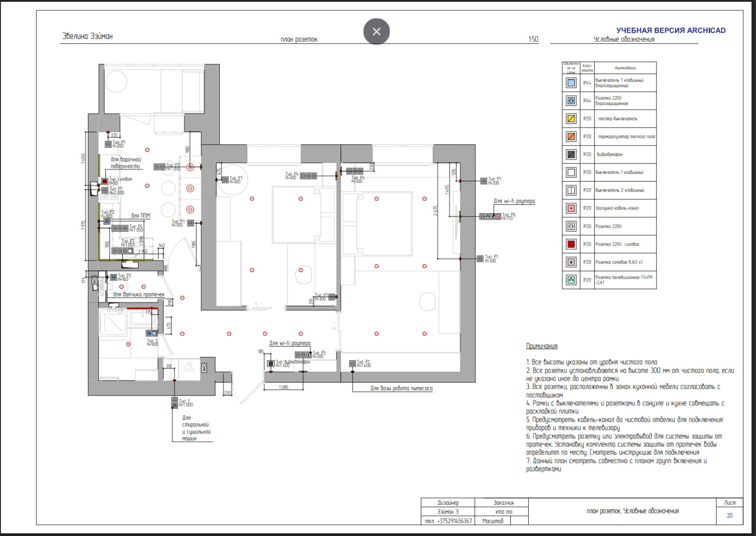This screenshot has height=536, width=756.
Task: Click the blue waterproof 220V socket legend icon
Action: (x=571, y=101)
